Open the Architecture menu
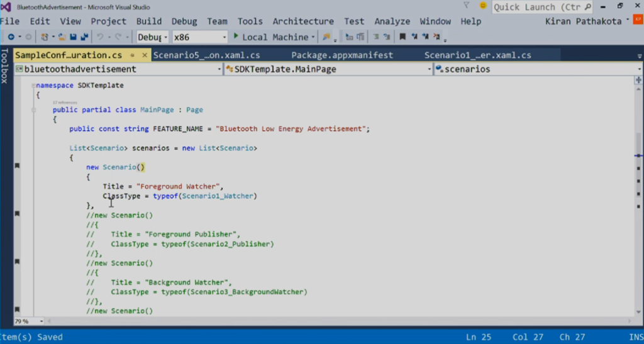Image resolution: width=644 pixels, height=344 pixels. tap(303, 21)
